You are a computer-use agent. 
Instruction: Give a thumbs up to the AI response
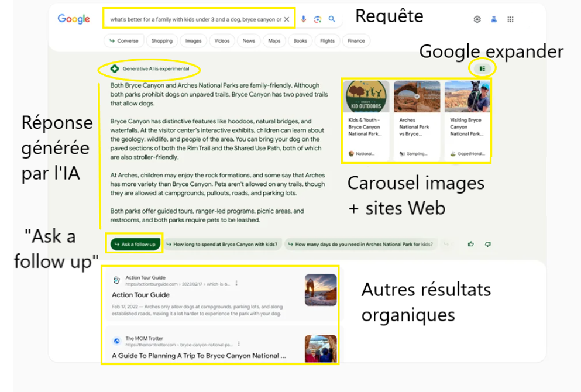tap(470, 244)
